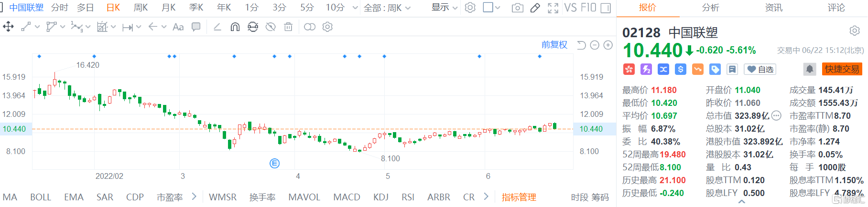Screen dimensions: 868x207
Task: Open F10 company info
Action: point(588,8)
